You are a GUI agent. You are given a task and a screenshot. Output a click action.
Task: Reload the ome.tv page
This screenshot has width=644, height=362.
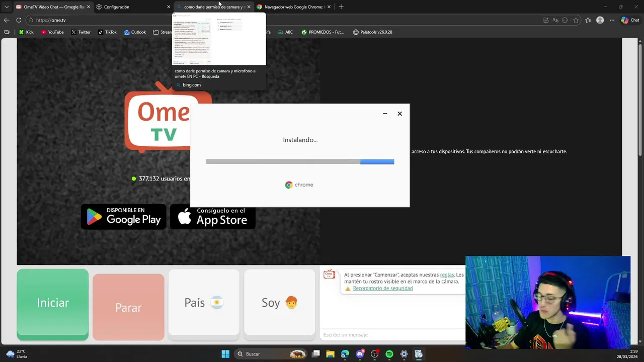pyautogui.click(x=19, y=20)
